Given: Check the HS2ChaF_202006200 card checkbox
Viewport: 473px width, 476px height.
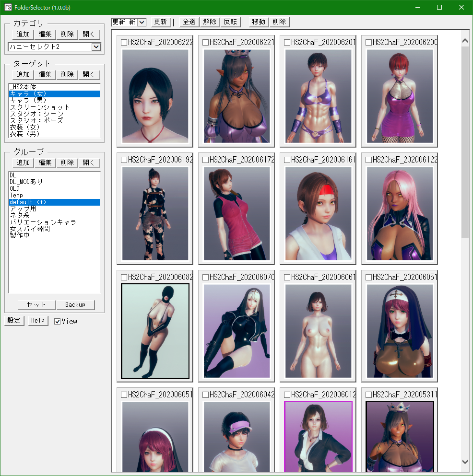Looking at the screenshot, I should point(368,43).
